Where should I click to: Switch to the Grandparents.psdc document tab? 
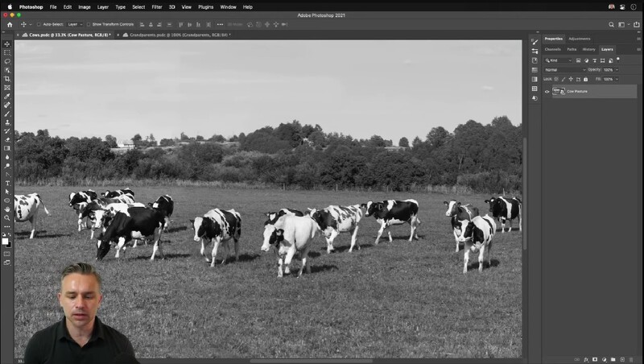[174, 35]
